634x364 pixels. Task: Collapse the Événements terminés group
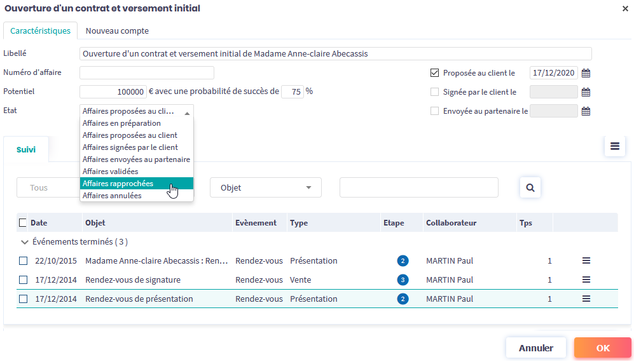point(25,242)
